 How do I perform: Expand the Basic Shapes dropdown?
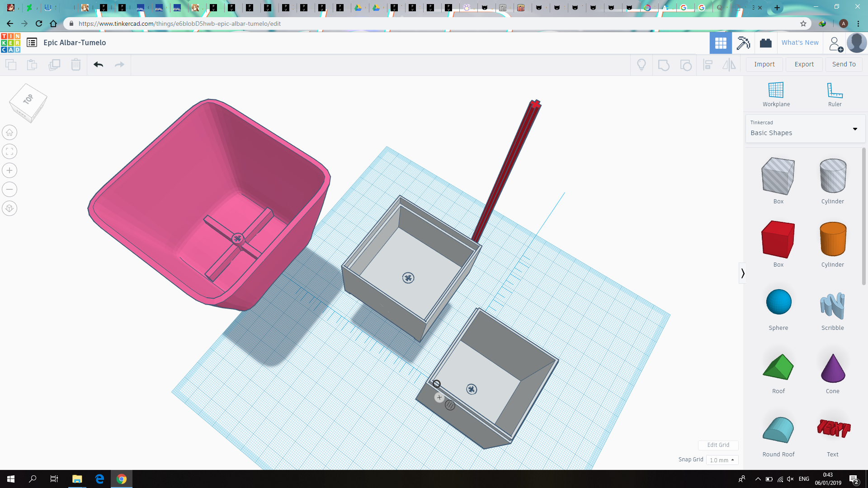click(x=856, y=128)
